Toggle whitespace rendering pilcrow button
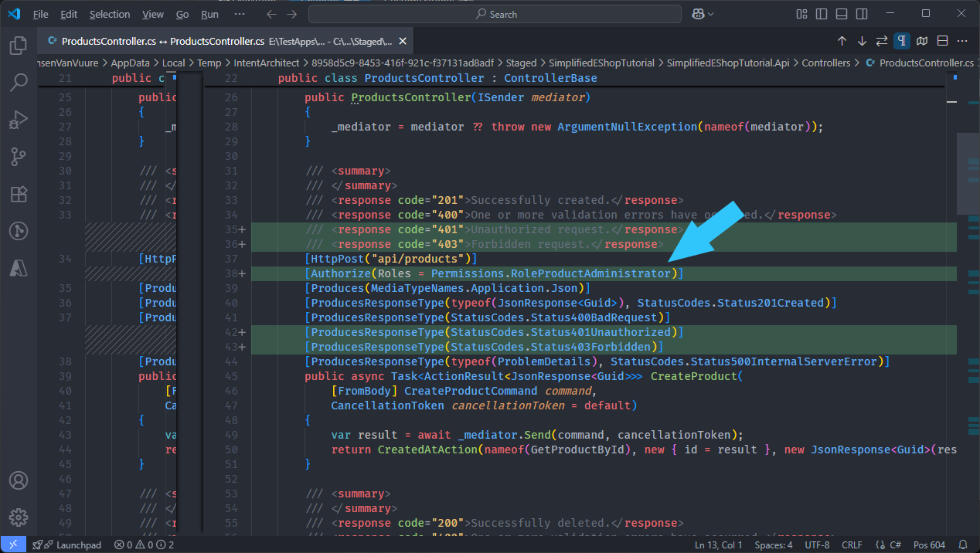 902,41
